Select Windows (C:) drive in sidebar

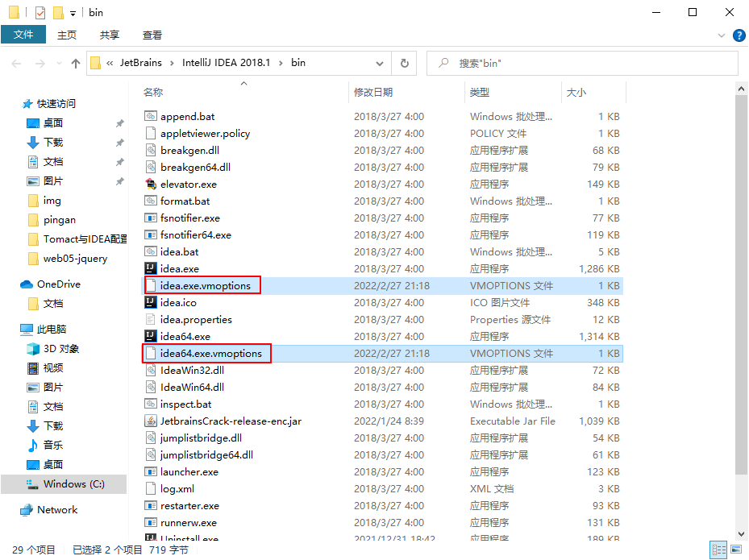(x=64, y=484)
